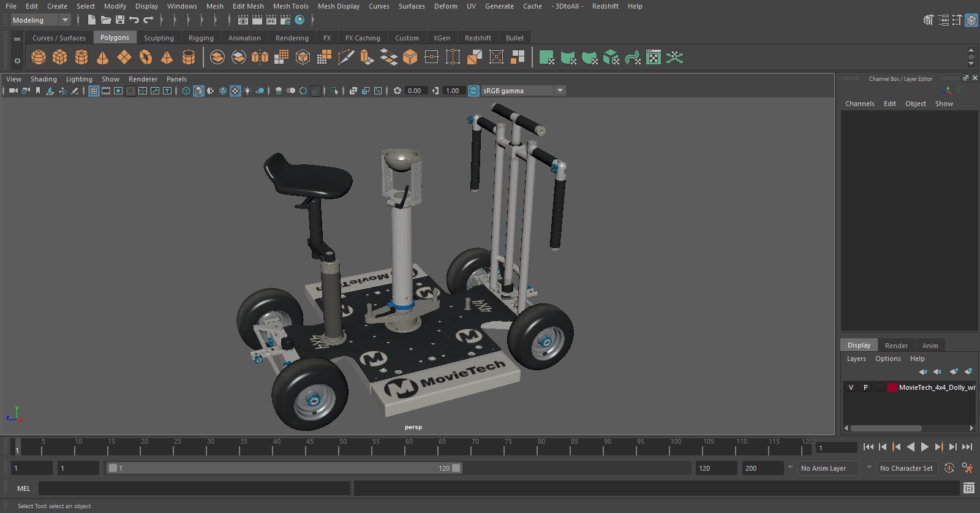Viewport: 980px width, 513px height.
Task: Create a polygon cylinder from the shelf
Action: [x=81, y=58]
